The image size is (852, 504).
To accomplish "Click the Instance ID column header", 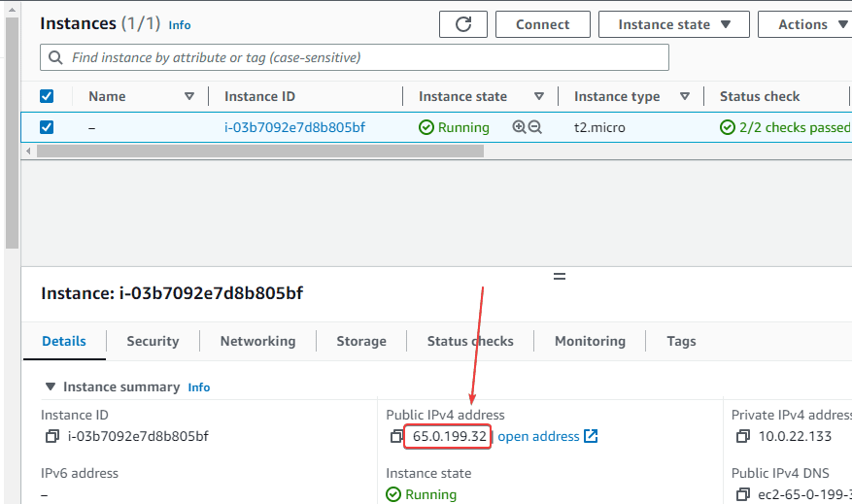I will (259, 96).
